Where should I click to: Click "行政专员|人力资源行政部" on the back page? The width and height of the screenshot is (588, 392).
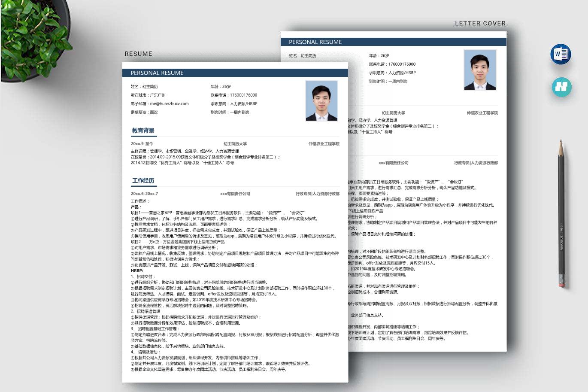[476, 163]
